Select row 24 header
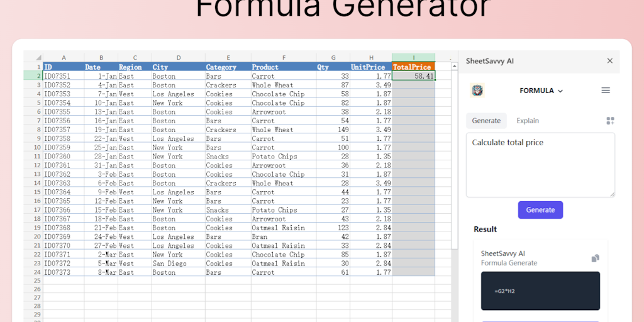This screenshot has width=644, height=322. pos(34,272)
